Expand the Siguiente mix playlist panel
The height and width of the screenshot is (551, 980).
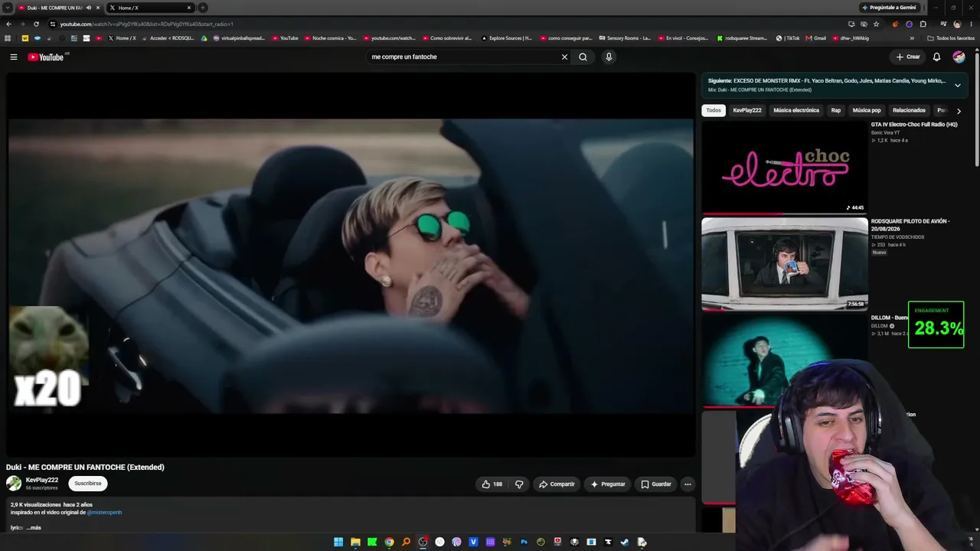(x=957, y=85)
